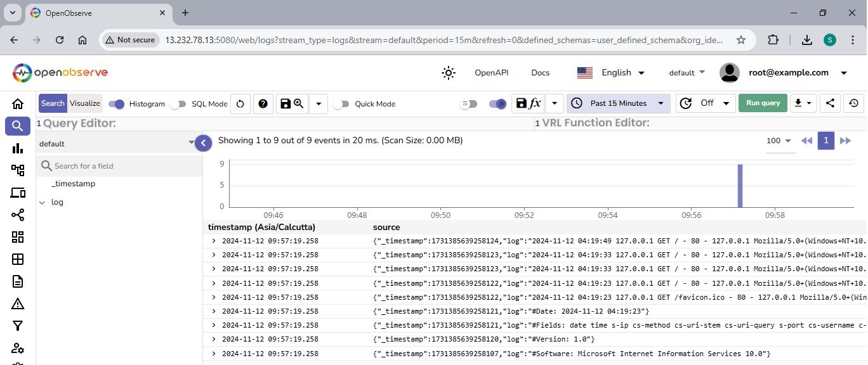
Task: Open the Docs menu link
Action: (x=540, y=73)
